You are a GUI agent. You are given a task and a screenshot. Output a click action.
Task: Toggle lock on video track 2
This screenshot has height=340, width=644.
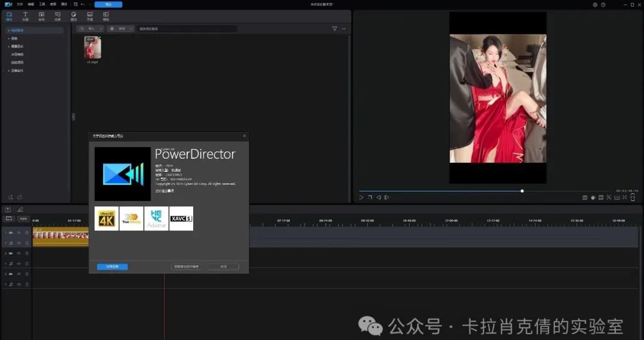[26, 253]
